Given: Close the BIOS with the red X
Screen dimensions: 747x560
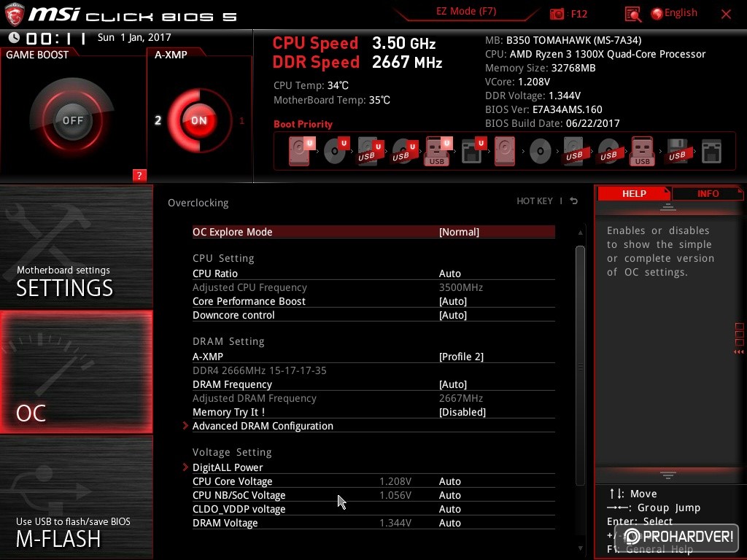Looking at the screenshot, I should (726, 14).
